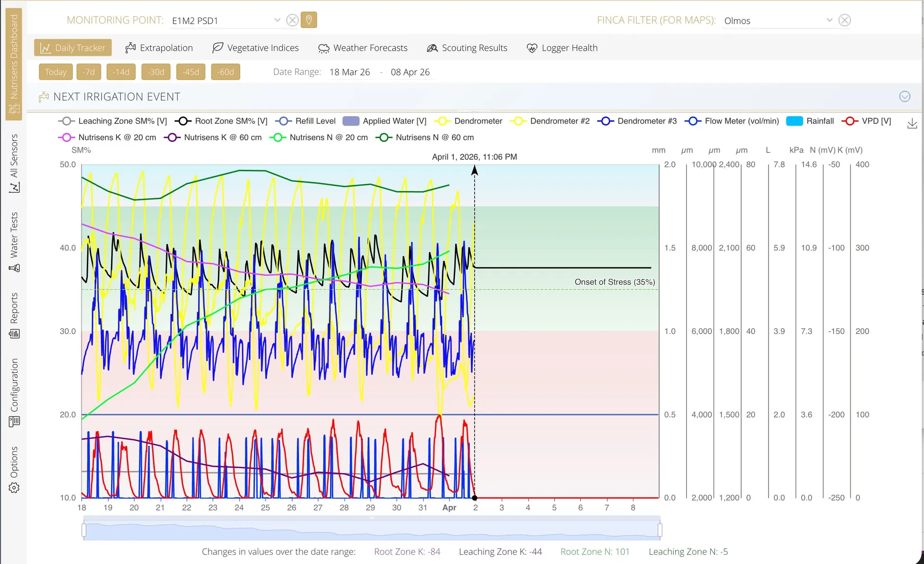This screenshot has width=924, height=564.
Task: Click the -14d range button
Action: click(x=121, y=72)
